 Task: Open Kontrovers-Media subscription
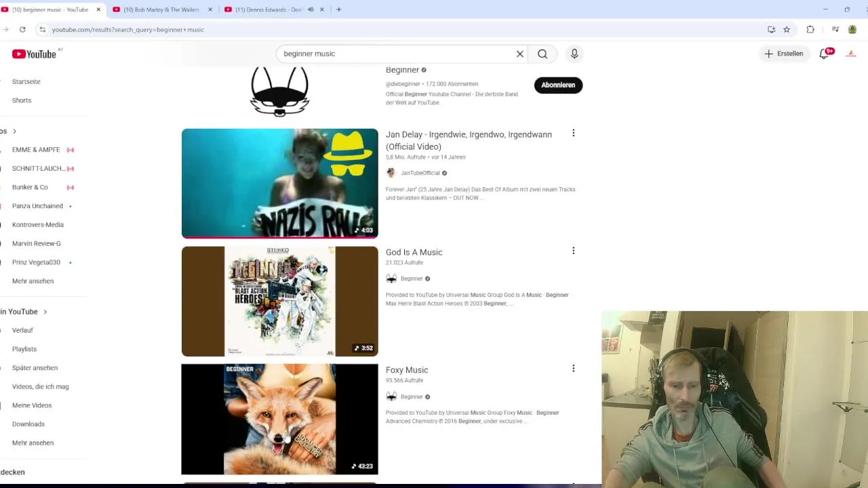pos(38,224)
